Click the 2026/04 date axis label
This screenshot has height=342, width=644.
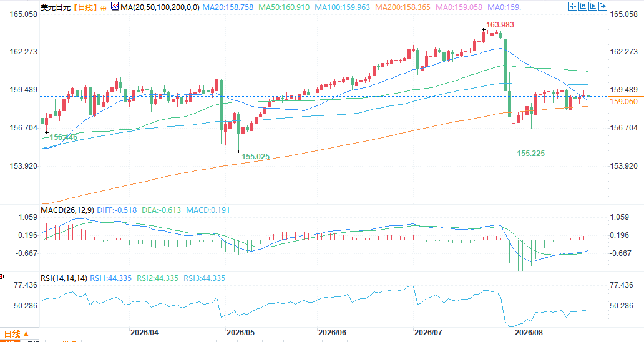[x=145, y=332]
